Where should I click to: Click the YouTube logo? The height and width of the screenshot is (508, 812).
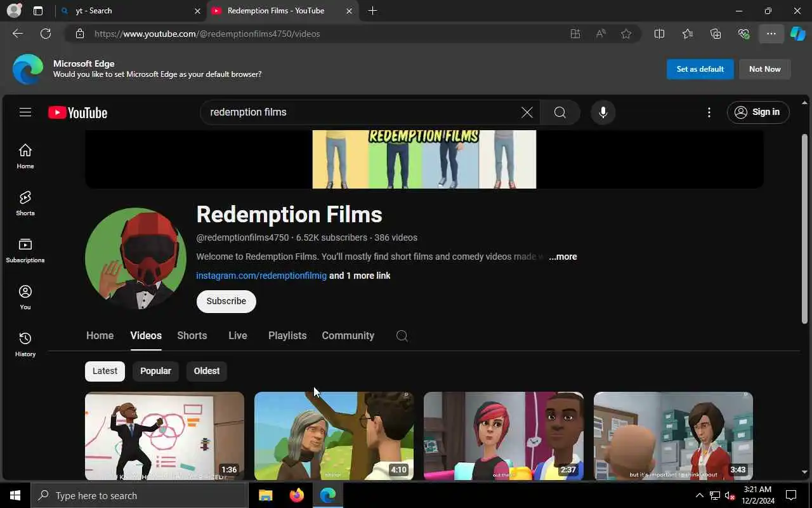[x=77, y=112]
